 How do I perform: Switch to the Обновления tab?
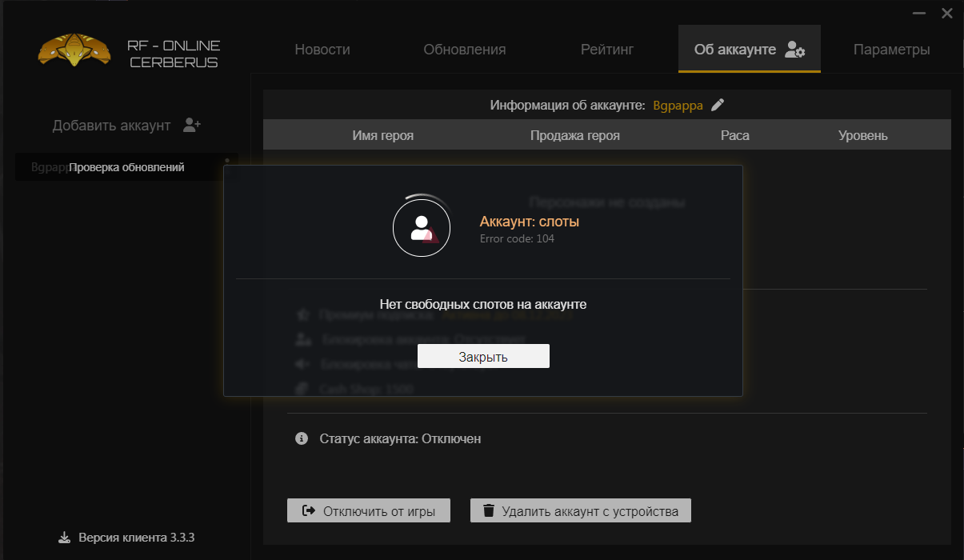pyautogui.click(x=465, y=50)
